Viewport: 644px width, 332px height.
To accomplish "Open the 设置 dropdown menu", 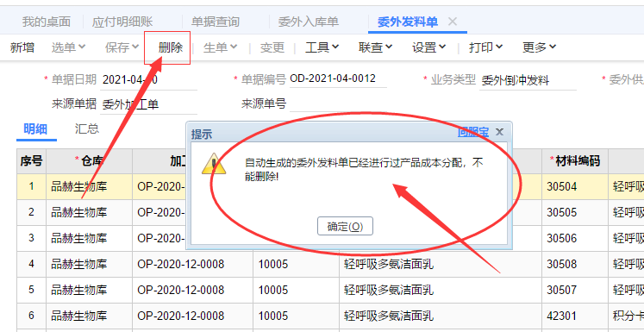I will 429,47.
